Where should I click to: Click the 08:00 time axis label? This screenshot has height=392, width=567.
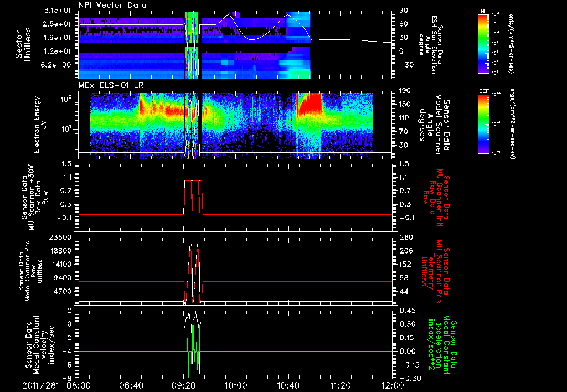click(79, 385)
